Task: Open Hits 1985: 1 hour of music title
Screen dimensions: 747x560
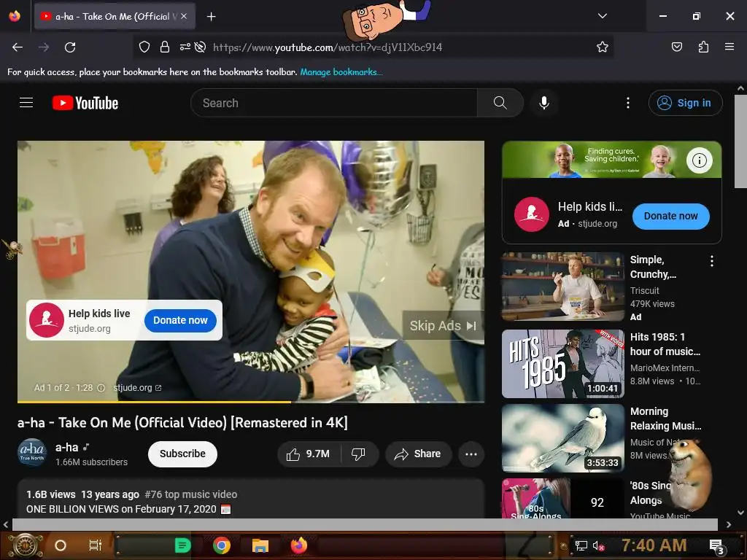Action: click(665, 344)
